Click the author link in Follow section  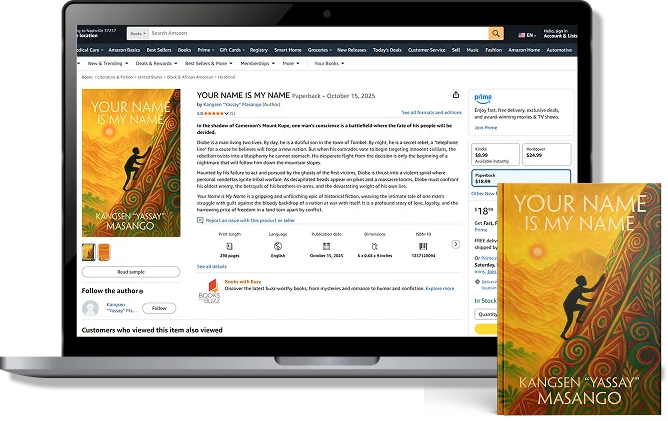click(121, 308)
